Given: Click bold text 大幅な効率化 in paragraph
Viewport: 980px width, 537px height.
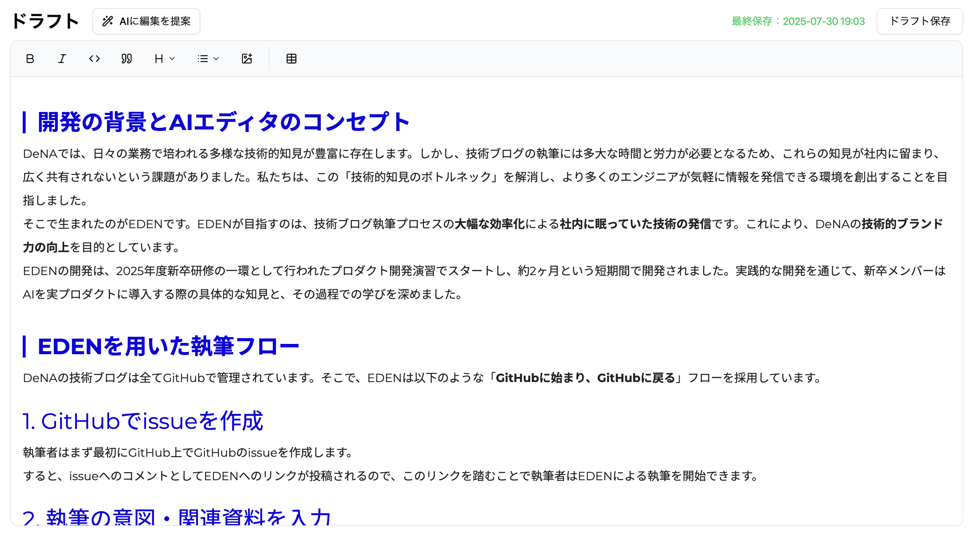Looking at the screenshot, I should (x=489, y=224).
